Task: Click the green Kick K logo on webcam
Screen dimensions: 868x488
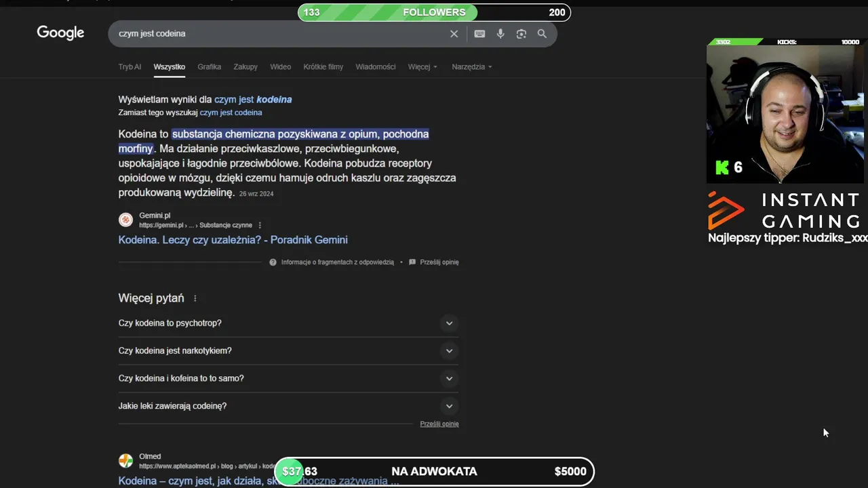Action: pos(722,167)
